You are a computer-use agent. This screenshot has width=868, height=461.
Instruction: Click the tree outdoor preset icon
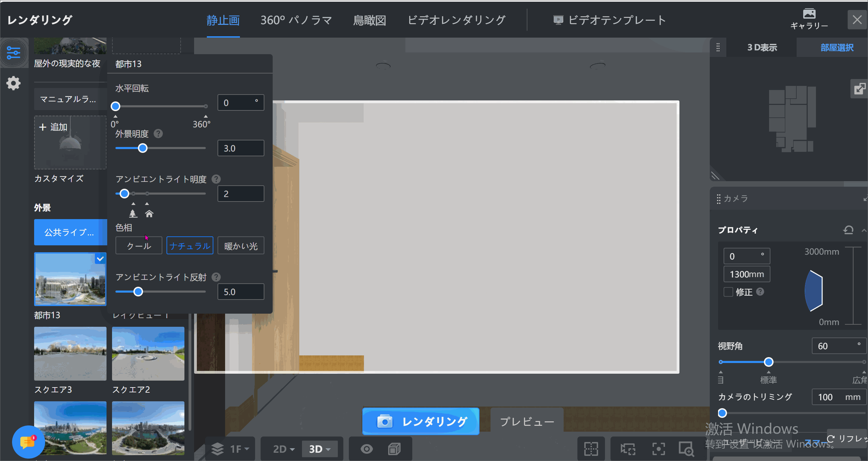pyautogui.click(x=133, y=214)
